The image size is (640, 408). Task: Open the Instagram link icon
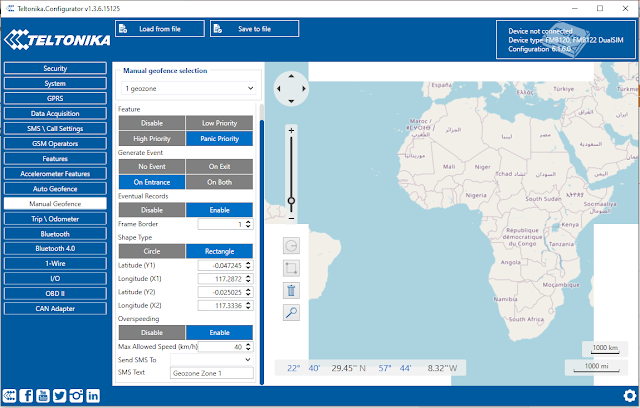(x=76, y=396)
